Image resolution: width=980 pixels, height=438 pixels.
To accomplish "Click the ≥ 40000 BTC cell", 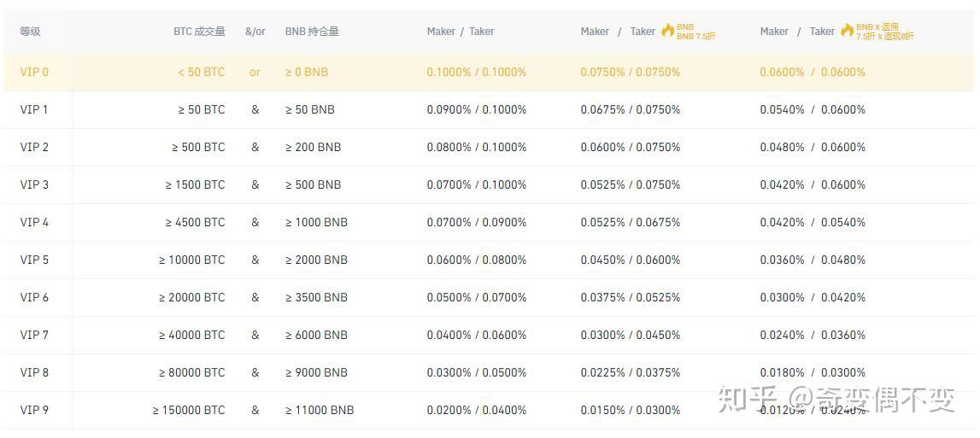I will coord(192,335).
